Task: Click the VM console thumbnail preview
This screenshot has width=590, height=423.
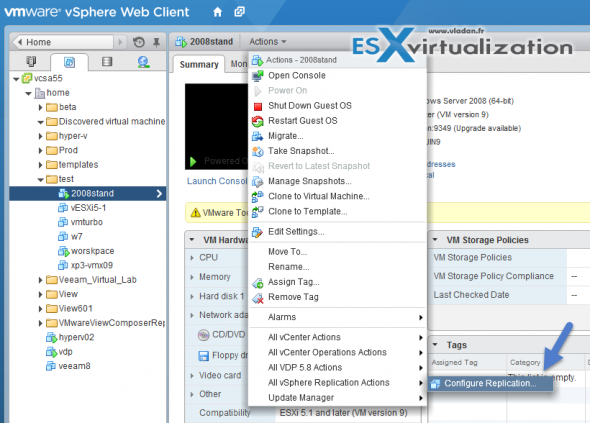Action: (216, 126)
